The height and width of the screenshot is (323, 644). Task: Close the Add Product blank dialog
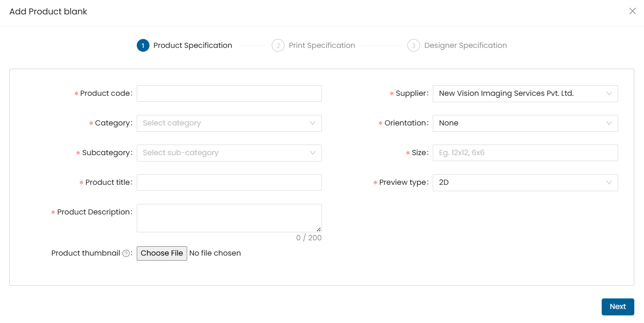tap(632, 11)
